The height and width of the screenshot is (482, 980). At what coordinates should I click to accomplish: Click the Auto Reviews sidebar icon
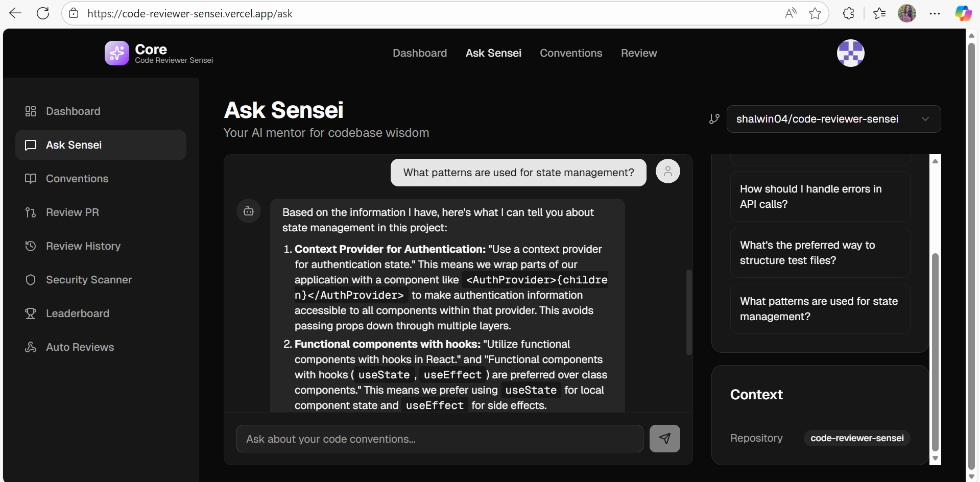[31, 347]
